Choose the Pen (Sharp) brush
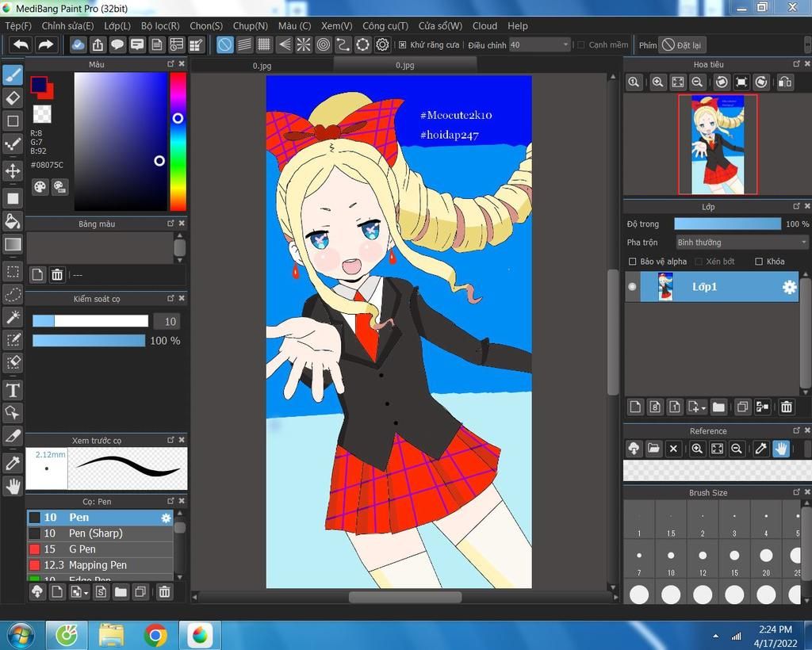The height and width of the screenshot is (650, 812). pos(100,533)
